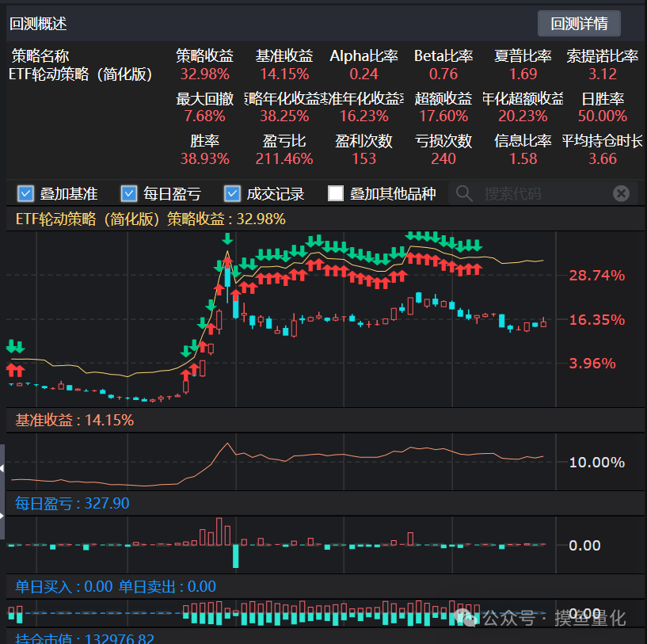The width and height of the screenshot is (647, 644).
Task: Open the 回测详情 backtest details button
Action: (579, 24)
